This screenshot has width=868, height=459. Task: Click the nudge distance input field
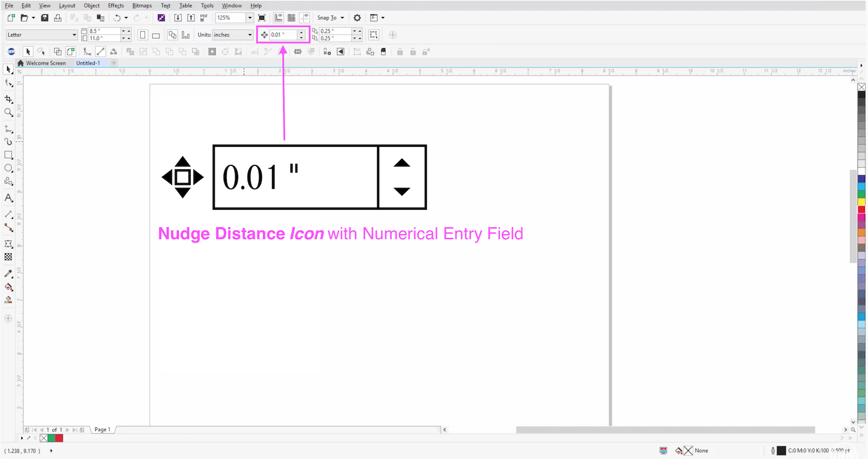pyautogui.click(x=283, y=35)
